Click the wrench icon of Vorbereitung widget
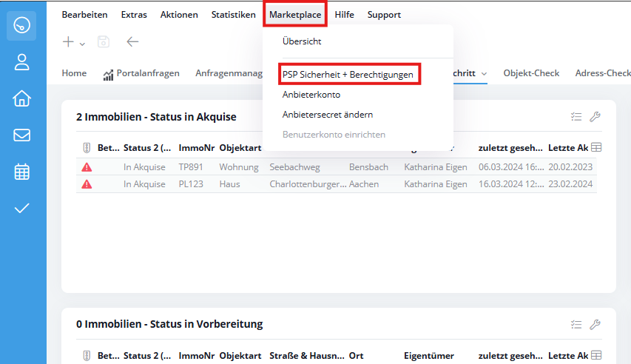This screenshot has height=364, width=631. tap(594, 324)
